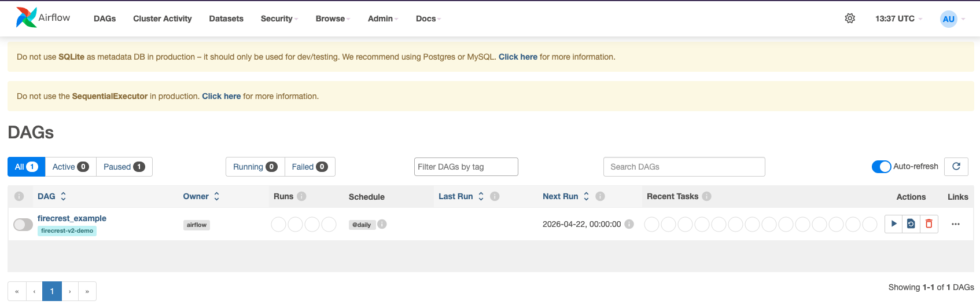Click the Search DAGs input field
The width and height of the screenshot is (980, 308).
point(684,167)
